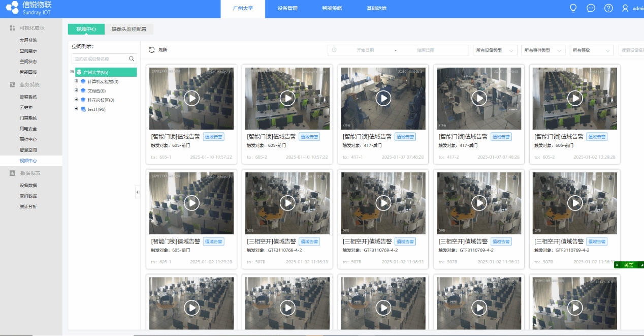Click the 值域告警 tag on the 417-2 card
The height and width of the screenshot is (336, 644).
tap(501, 137)
